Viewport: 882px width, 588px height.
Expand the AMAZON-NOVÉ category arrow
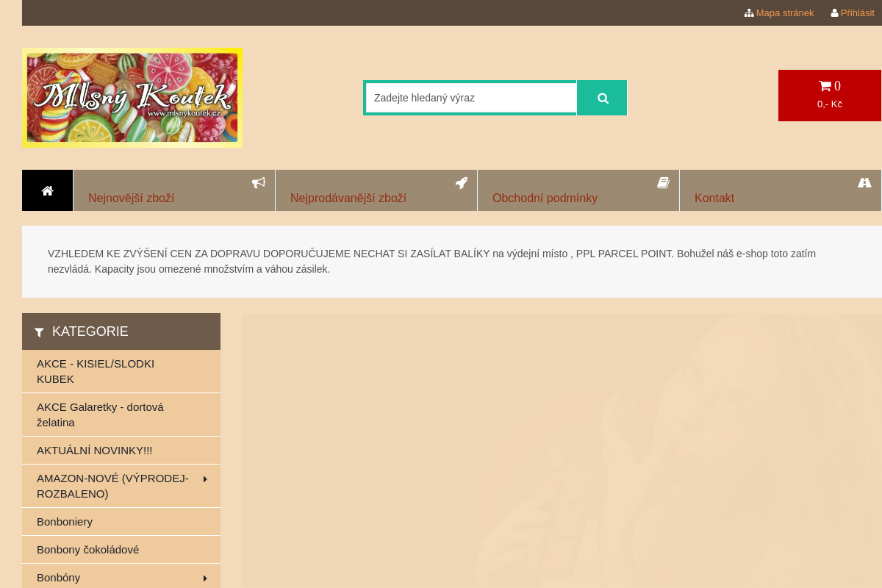point(205,479)
